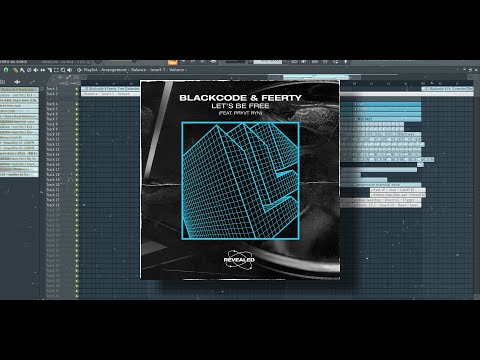Toggle mute switch for Track 9

point(77,129)
